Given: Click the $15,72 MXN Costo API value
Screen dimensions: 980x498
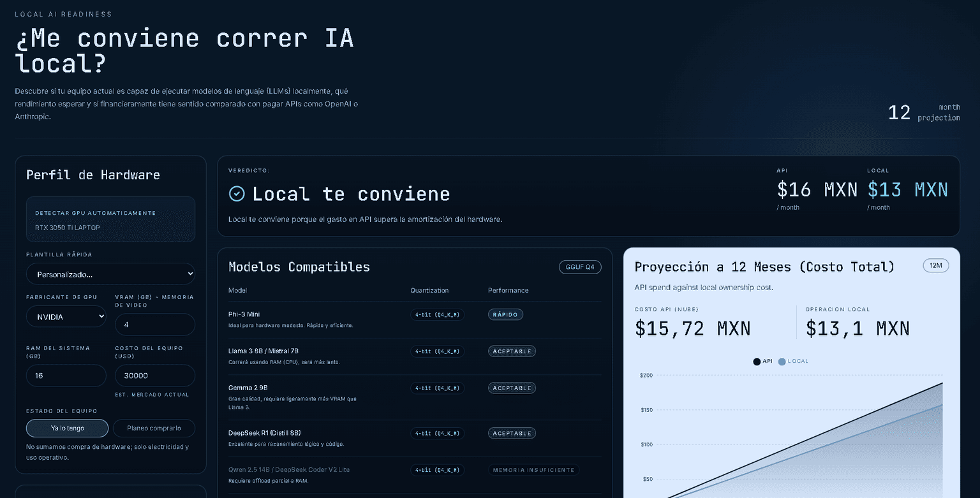Looking at the screenshot, I should tap(693, 328).
